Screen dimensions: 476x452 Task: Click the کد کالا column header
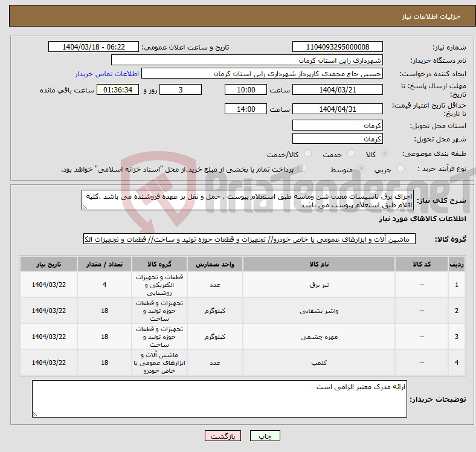[422, 264]
